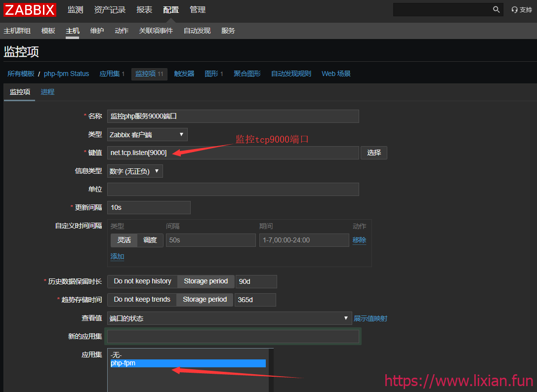537x392 pixels.
Task: Go to 自动发现 submenu
Action: pos(197,31)
